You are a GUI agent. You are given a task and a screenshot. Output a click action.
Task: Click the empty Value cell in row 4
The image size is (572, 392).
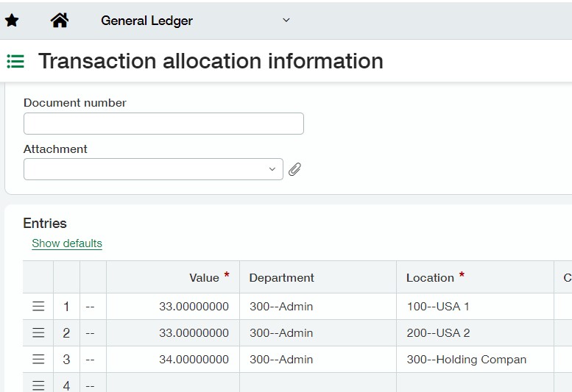tap(173, 384)
